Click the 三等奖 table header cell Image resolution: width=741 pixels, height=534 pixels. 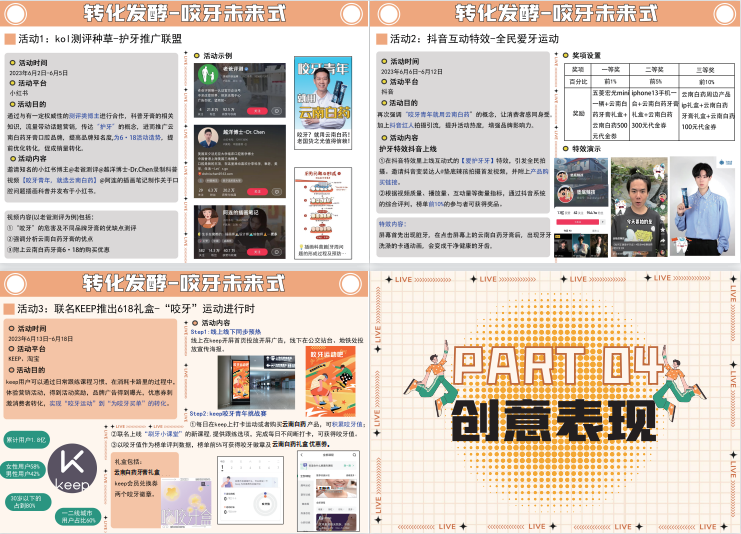[706, 69]
